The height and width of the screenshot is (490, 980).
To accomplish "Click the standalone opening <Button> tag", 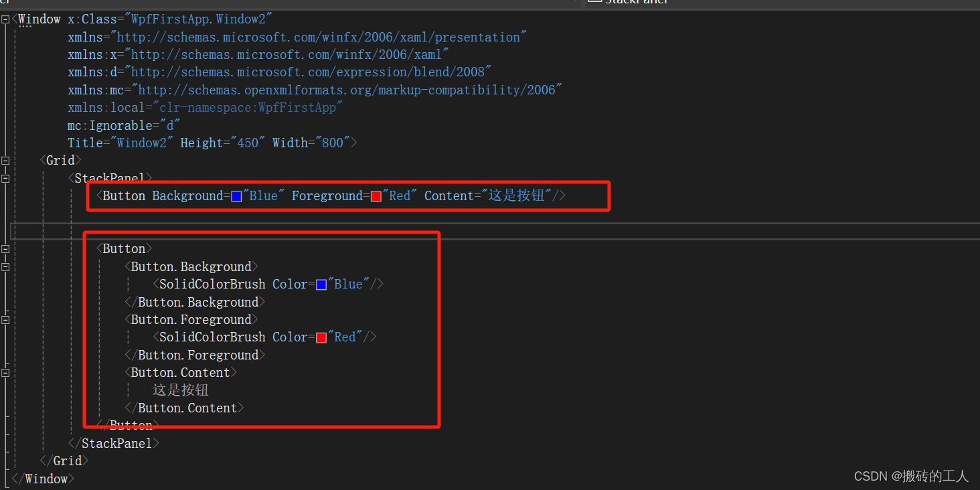I will pyautogui.click(x=124, y=249).
